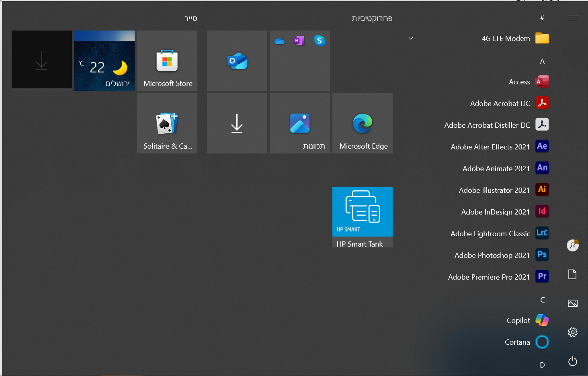The height and width of the screenshot is (376, 588).
Task: Click the letter C section header
Action: coord(543,300)
